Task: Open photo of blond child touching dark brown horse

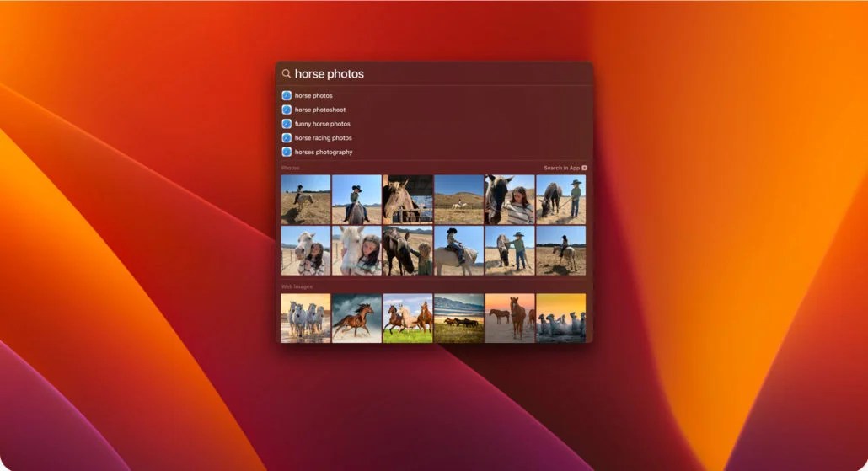Action: (x=408, y=250)
